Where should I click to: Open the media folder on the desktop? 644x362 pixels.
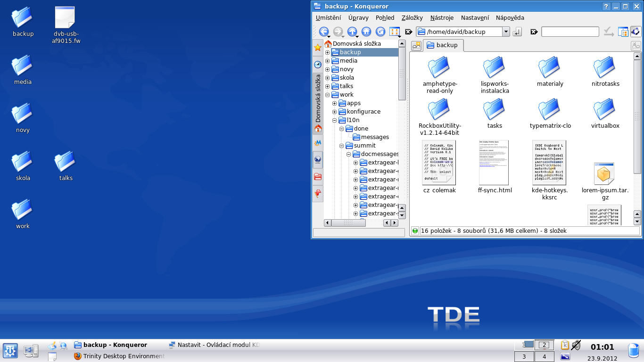point(23,70)
